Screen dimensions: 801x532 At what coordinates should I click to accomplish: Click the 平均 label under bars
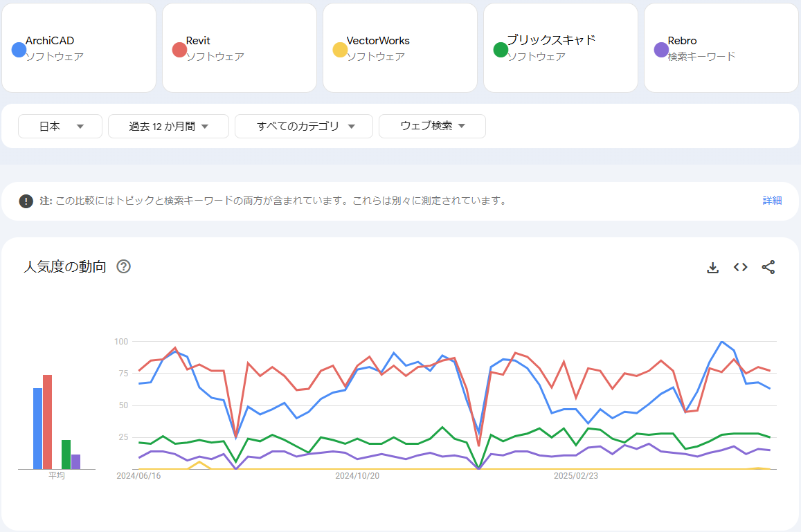(x=57, y=476)
